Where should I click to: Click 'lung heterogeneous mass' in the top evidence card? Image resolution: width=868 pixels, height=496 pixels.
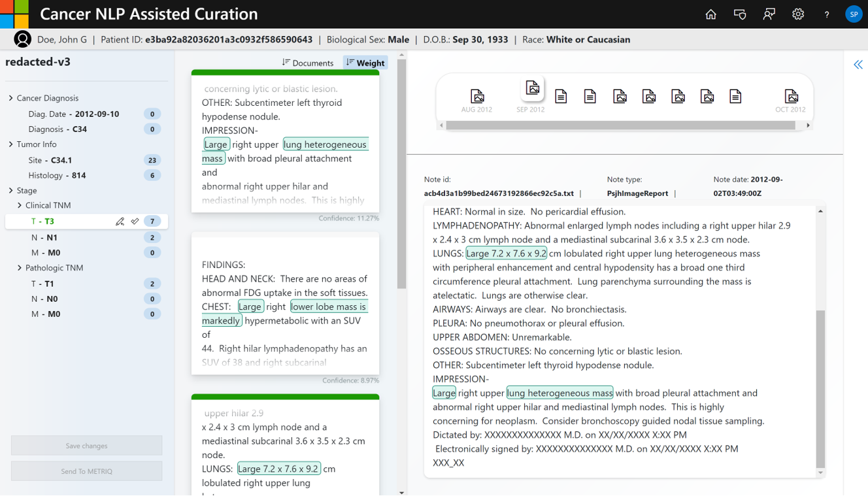point(285,151)
